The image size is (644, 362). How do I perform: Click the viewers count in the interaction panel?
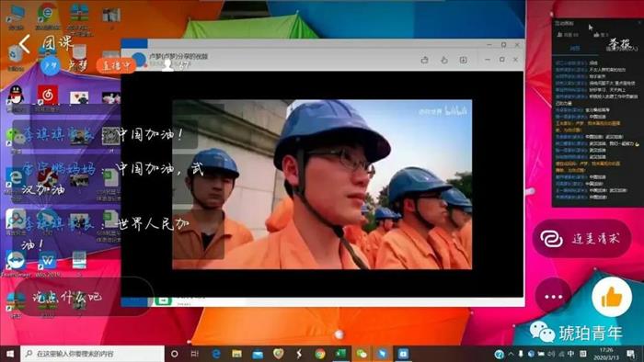click(568, 35)
